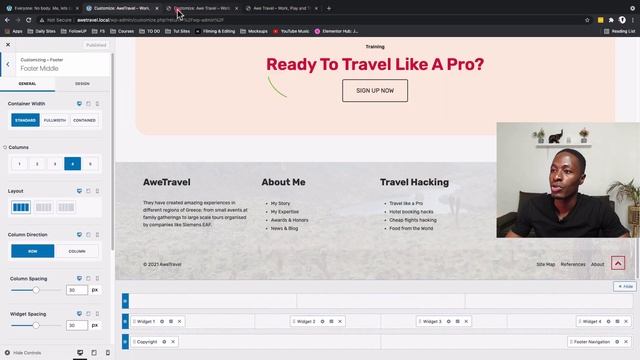Bookmark this page with star icon
Viewport: 640px width, 360px height.
(587, 20)
